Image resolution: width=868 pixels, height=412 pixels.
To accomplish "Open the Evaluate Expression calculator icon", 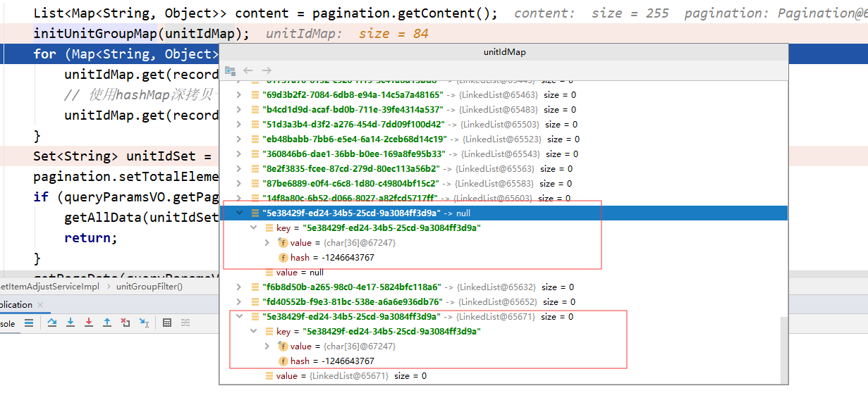I will click(167, 323).
